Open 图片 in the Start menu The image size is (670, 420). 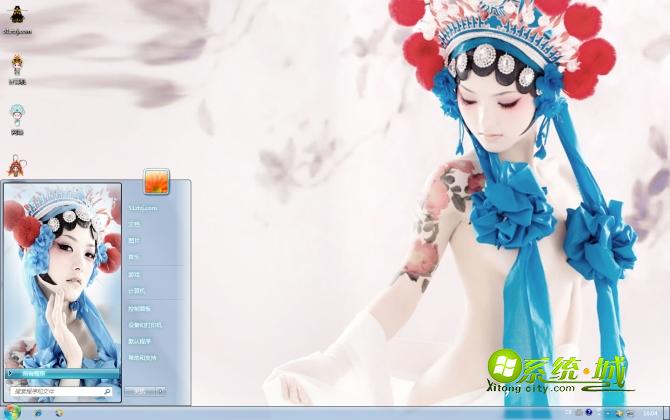coord(134,241)
